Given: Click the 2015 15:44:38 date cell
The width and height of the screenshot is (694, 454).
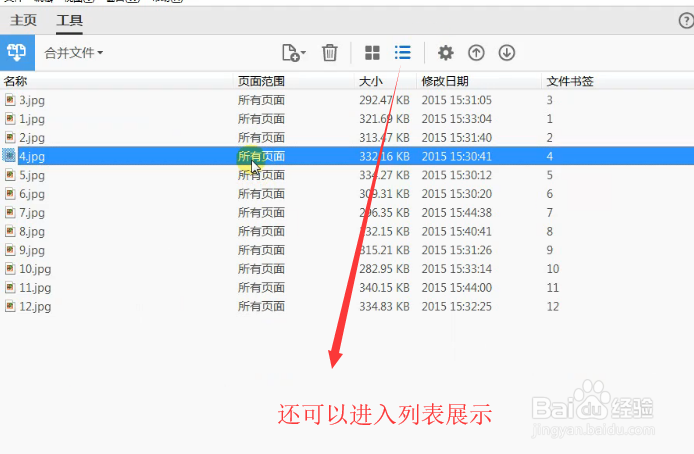Looking at the screenshot, I should tap(456, 212).
